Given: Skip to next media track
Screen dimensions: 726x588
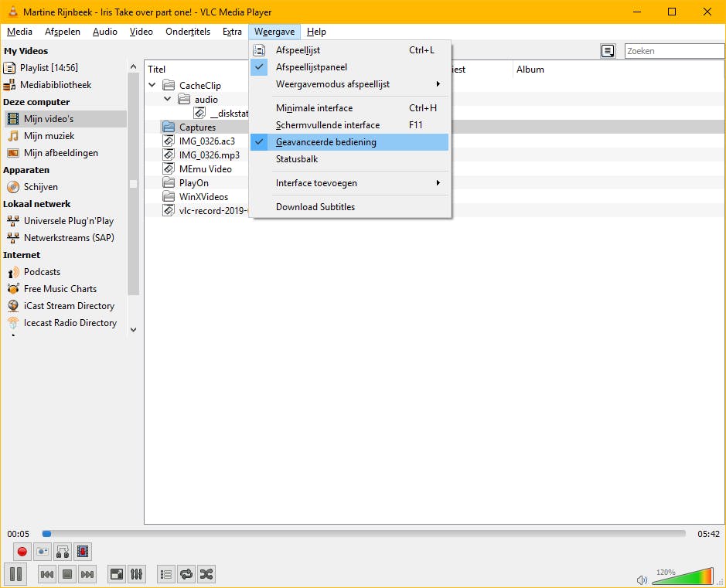Looking at the screenshot, I should 87,575.
